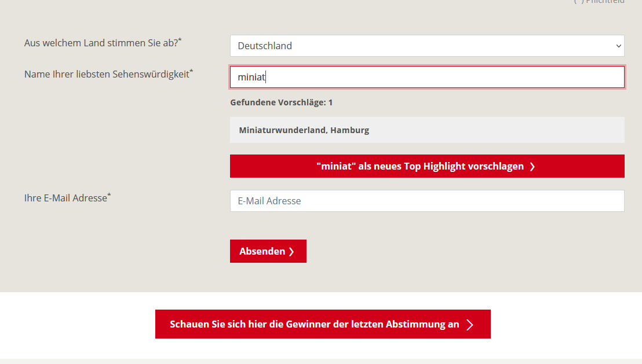
Task: Click the arrow of the country select
Action: click(619, 46)
